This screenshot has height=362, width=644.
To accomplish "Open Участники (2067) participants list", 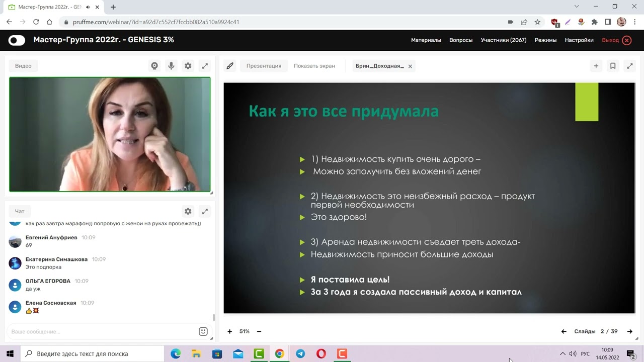I will tap(504, 40).
